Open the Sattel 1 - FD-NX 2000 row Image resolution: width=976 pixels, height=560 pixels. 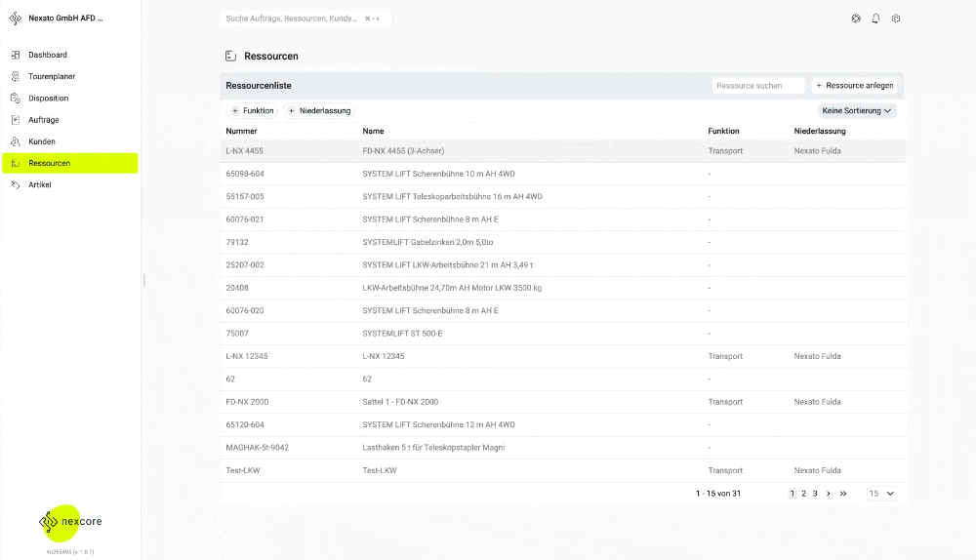point(400,402)
